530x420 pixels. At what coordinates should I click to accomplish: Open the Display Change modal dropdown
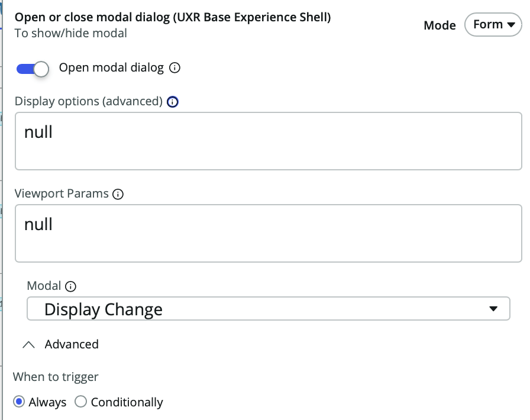click(268, 309)
